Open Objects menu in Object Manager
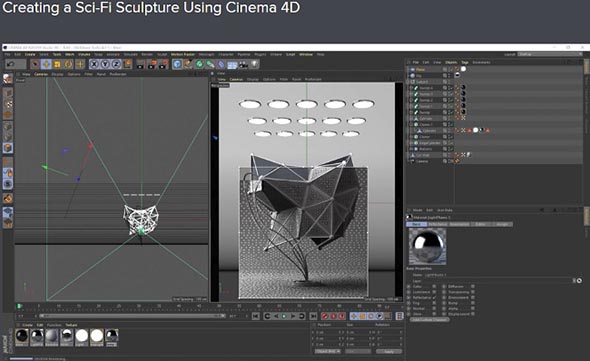 click(451, 62)
